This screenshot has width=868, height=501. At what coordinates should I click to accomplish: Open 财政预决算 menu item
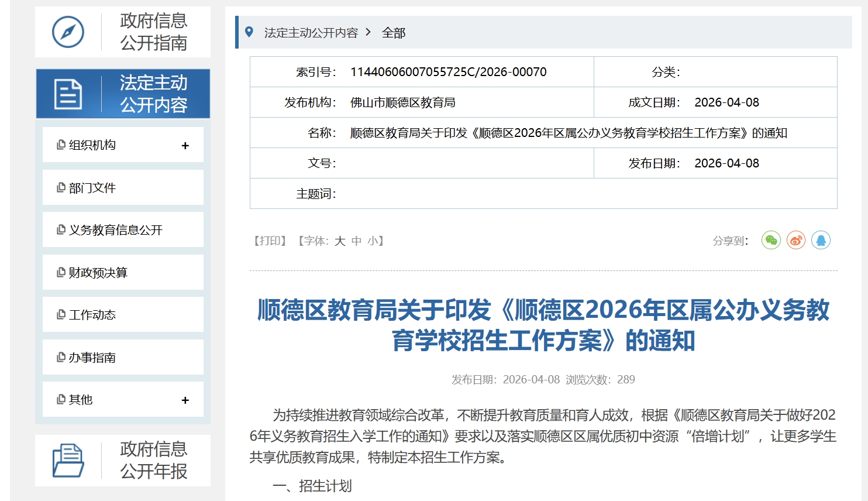[x=98, y=273]
